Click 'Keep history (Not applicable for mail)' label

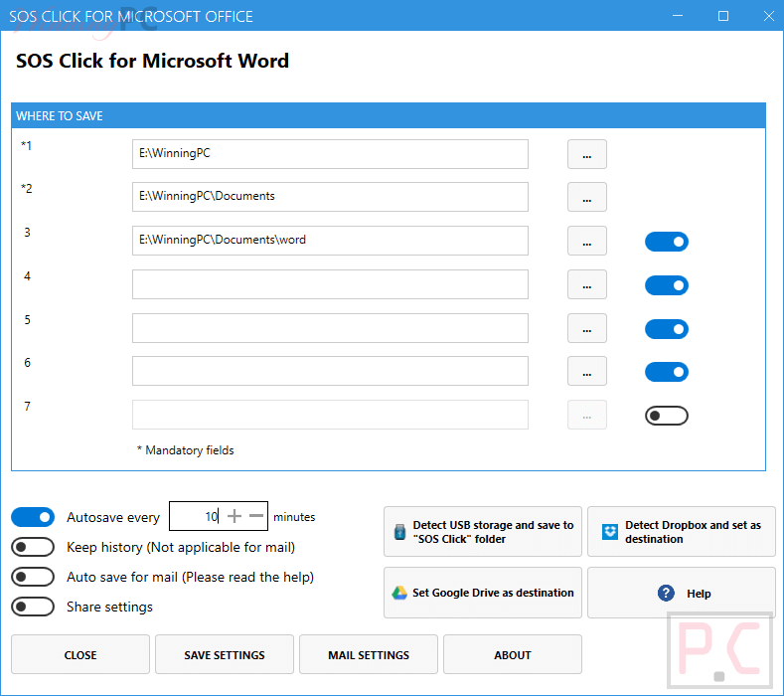pyautogui.click(x=181, y=548)
